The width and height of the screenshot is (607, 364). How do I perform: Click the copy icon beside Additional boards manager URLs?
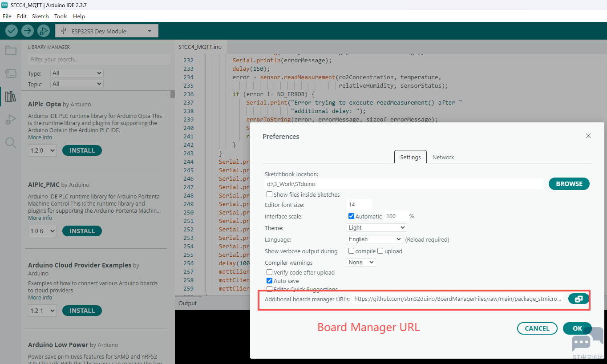tap(579, 299)
